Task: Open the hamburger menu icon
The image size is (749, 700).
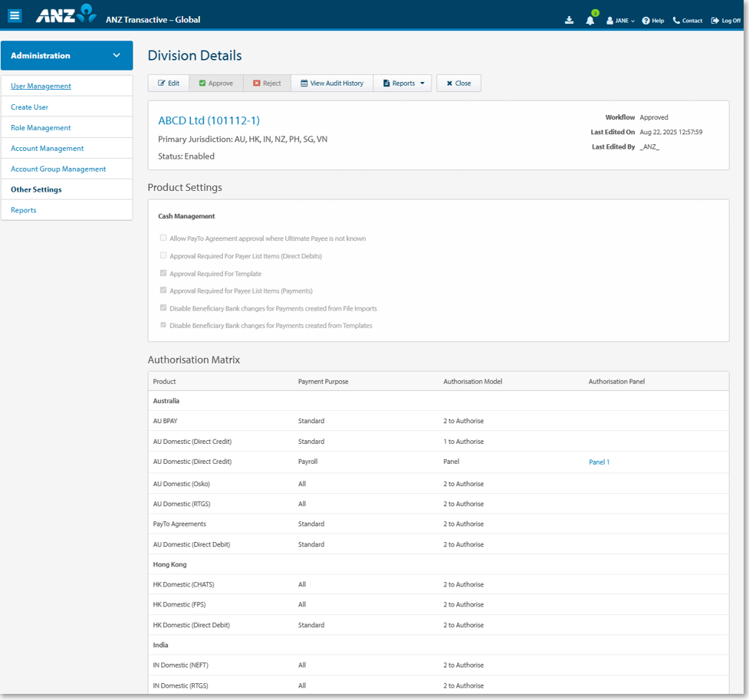Action: [15, 15]
